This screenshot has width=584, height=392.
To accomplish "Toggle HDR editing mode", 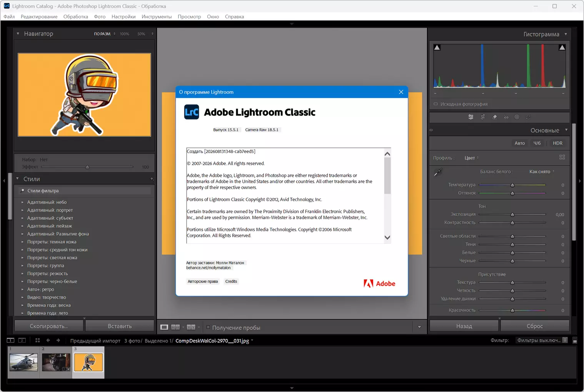I will (x=558, y=143).
